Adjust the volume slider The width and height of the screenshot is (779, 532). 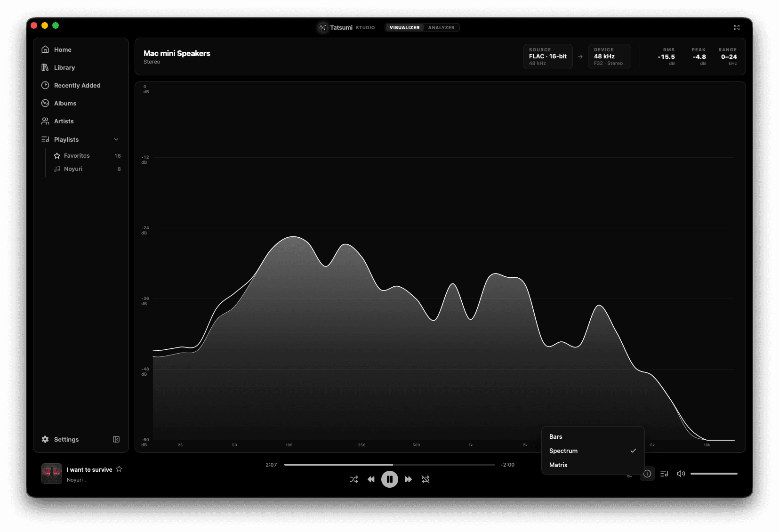point(714,474)
